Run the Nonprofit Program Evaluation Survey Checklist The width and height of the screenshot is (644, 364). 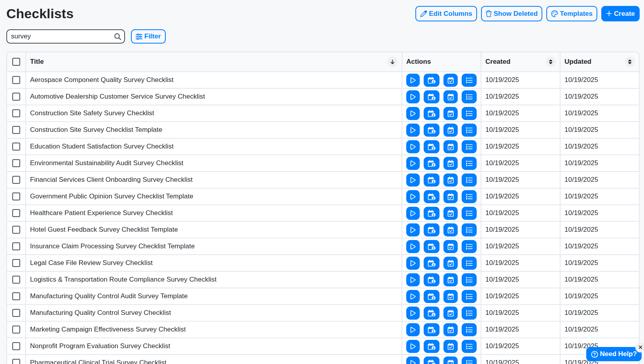413,346
